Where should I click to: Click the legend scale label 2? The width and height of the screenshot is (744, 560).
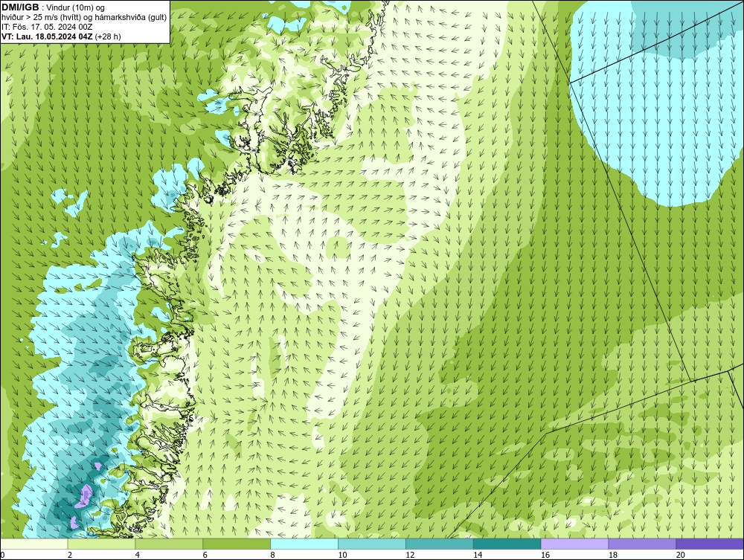70,555
